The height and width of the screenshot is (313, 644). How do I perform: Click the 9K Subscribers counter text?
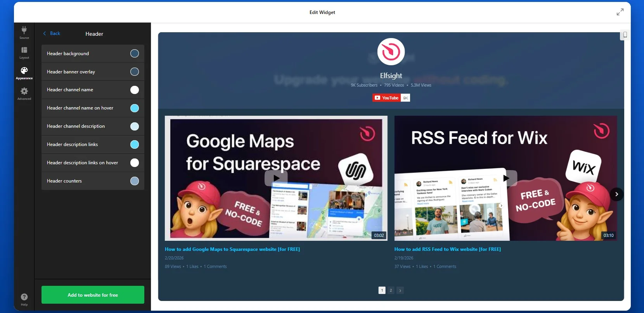(x=364, y=85)
